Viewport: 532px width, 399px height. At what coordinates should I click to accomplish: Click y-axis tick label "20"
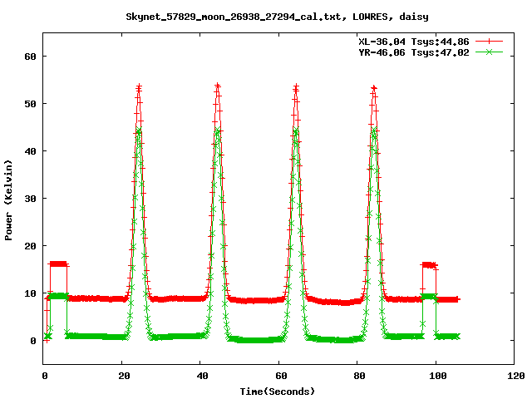[30, 246]
